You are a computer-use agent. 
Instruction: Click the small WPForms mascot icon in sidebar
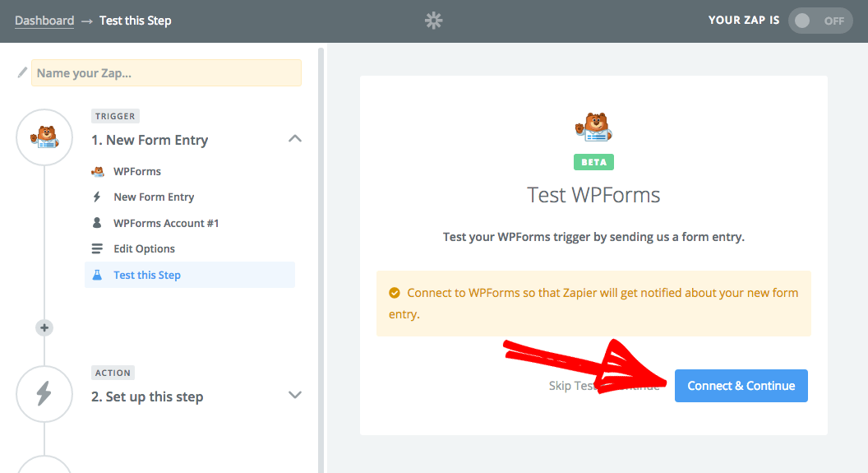[x=98, y=172]
